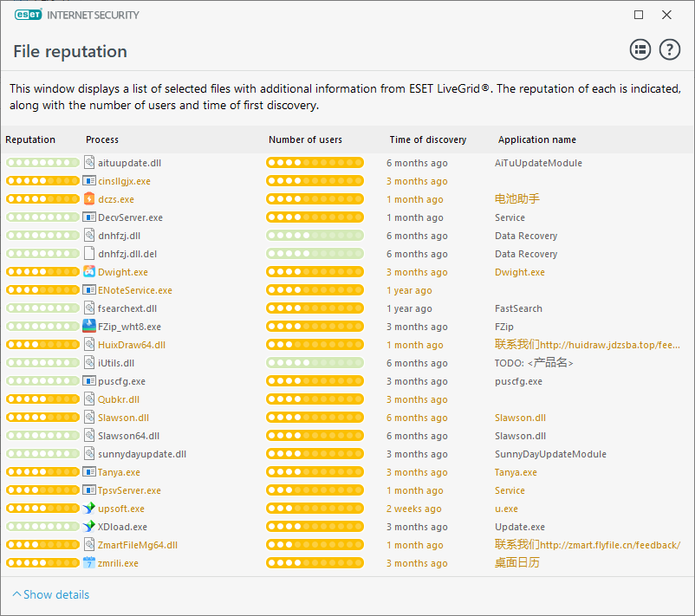The height and width of the screenshot is (616, 695).
Task: Select the upsoft.exe green arrow icon
Action: (x=89, y=508)
